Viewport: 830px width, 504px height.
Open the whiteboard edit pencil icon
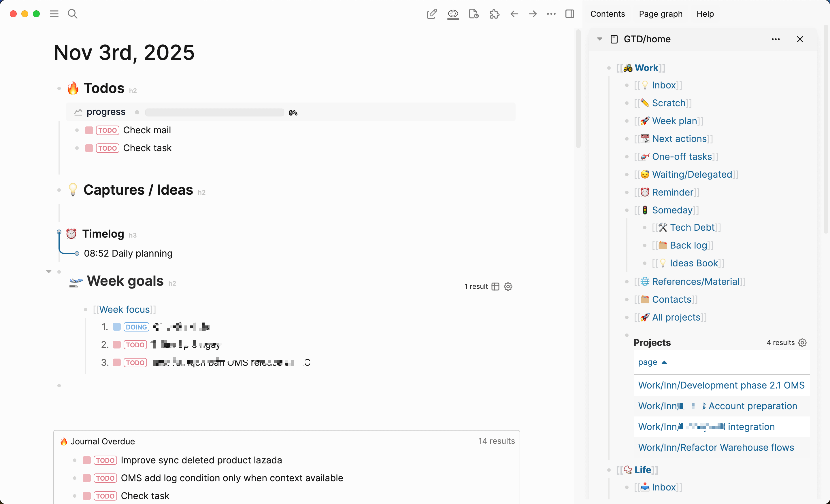click(x=431, y=14)
